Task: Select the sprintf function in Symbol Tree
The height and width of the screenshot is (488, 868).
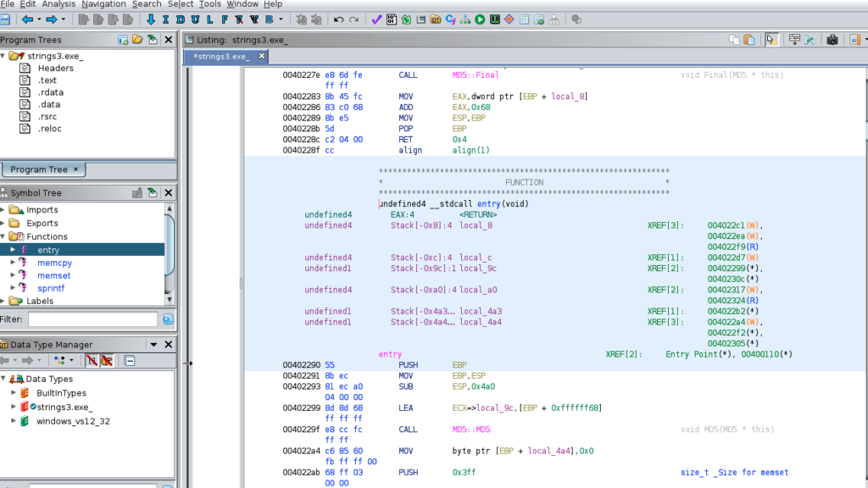Action: [51, 288]
